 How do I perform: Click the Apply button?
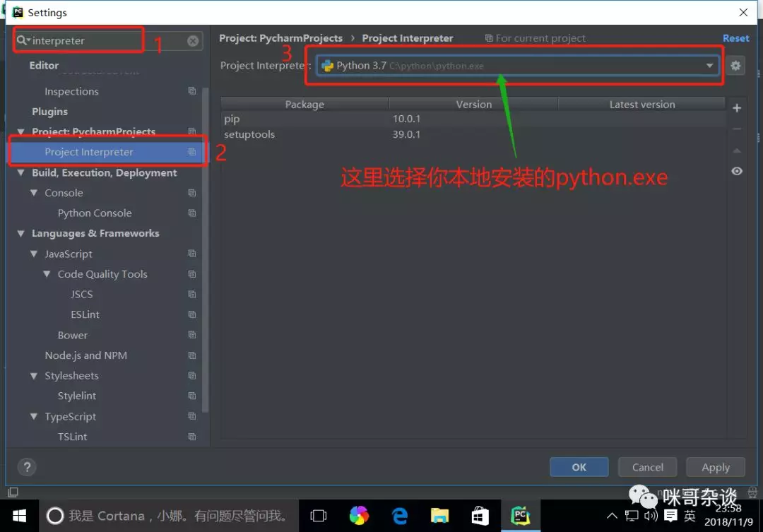(x=715, y=467)
